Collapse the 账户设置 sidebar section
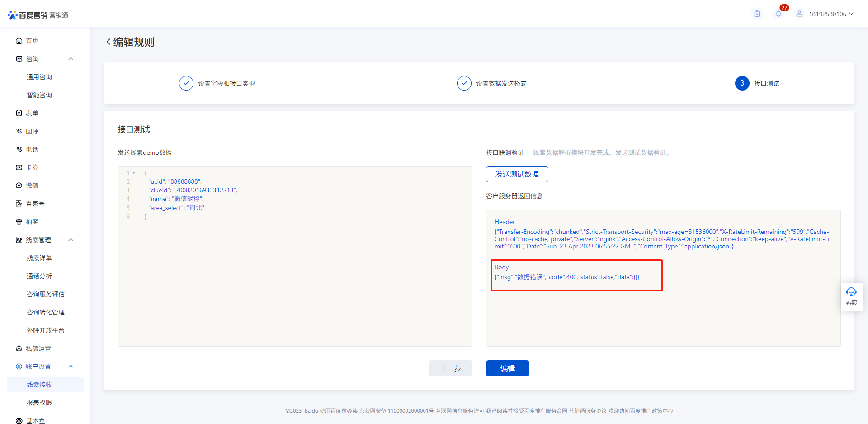The height and width of the screenshot is (424, 868). (x=71, y=367)
